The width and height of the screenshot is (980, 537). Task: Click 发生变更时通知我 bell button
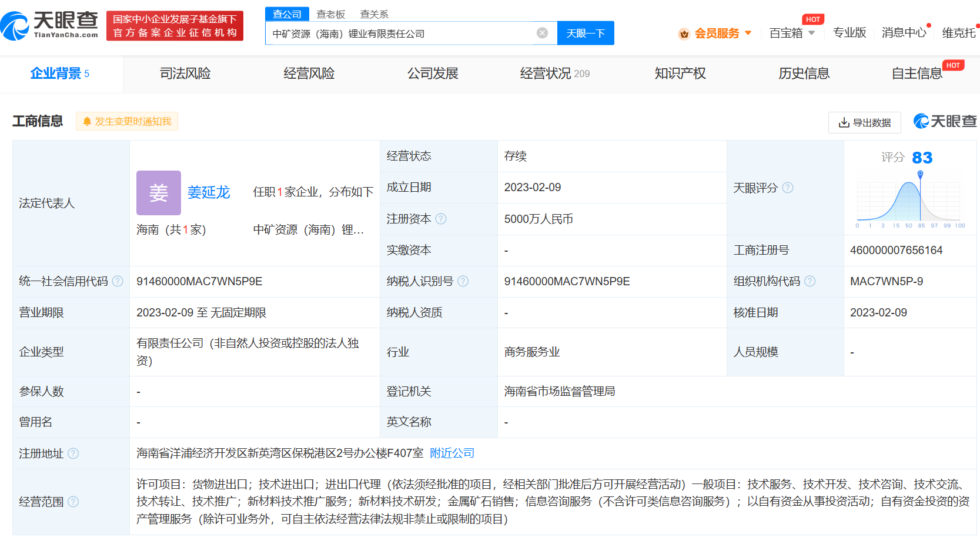[x=127, y=121]
